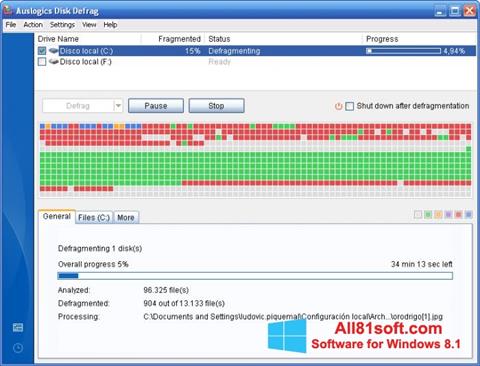The image size is (480, 366).
Task: Click the Disco local (C:) drive icon
Action: pos(53,51)
